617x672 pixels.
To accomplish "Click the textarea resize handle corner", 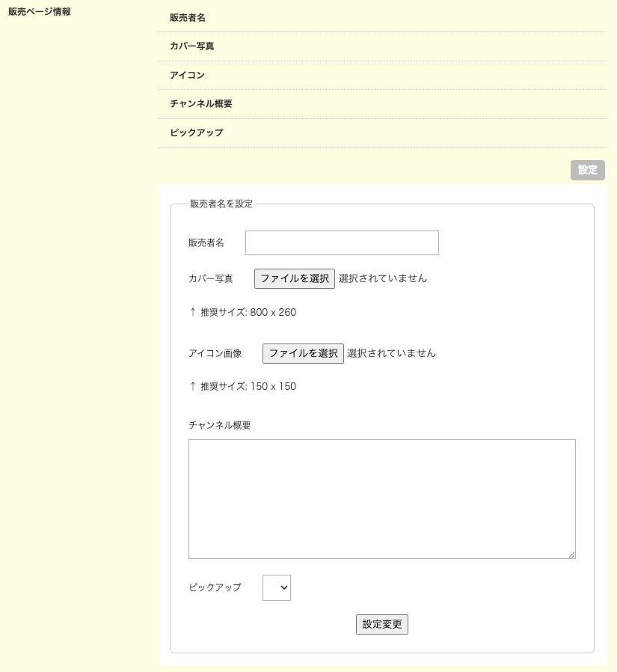I will click(571, 555).
